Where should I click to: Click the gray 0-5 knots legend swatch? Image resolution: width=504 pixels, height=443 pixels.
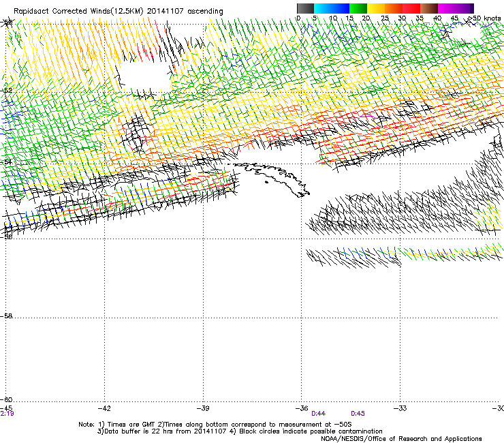point(305,8)
